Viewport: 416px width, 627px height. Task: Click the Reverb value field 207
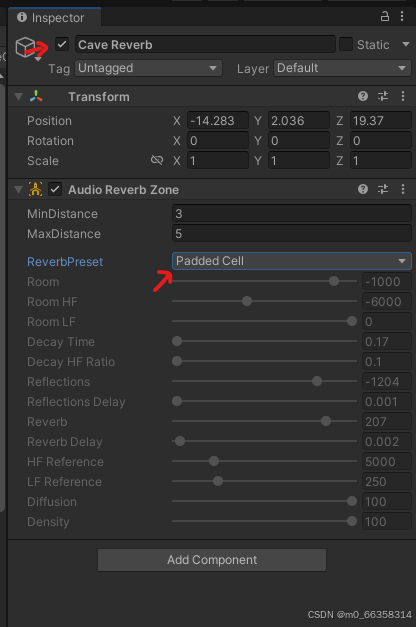click(387, 421)
